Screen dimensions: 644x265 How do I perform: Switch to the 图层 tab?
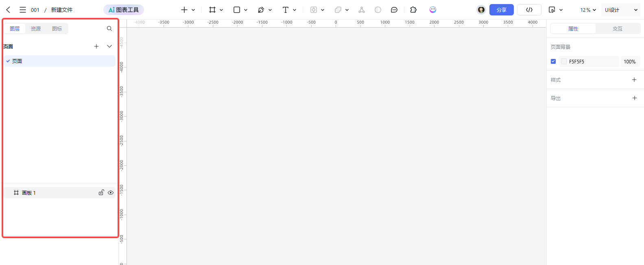(x=15, y=28)
